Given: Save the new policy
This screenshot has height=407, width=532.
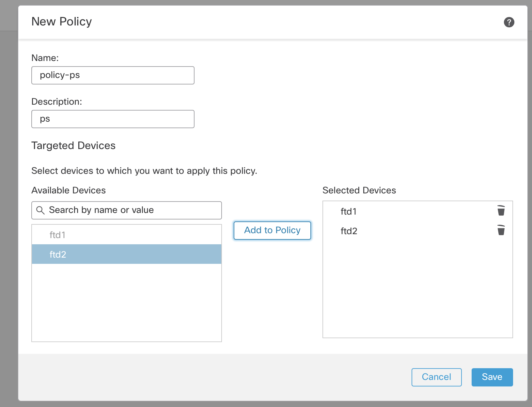Looking at the screenshot, I should pyautogui.click(x=492, y=377).
